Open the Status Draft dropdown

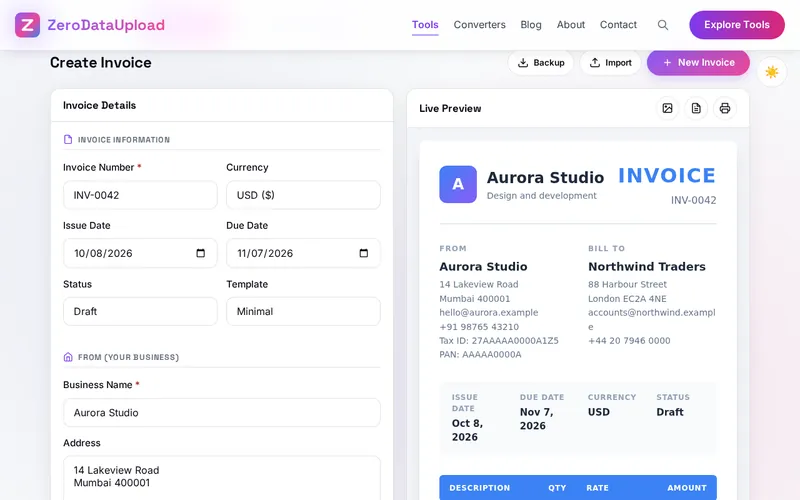[140, 311]
